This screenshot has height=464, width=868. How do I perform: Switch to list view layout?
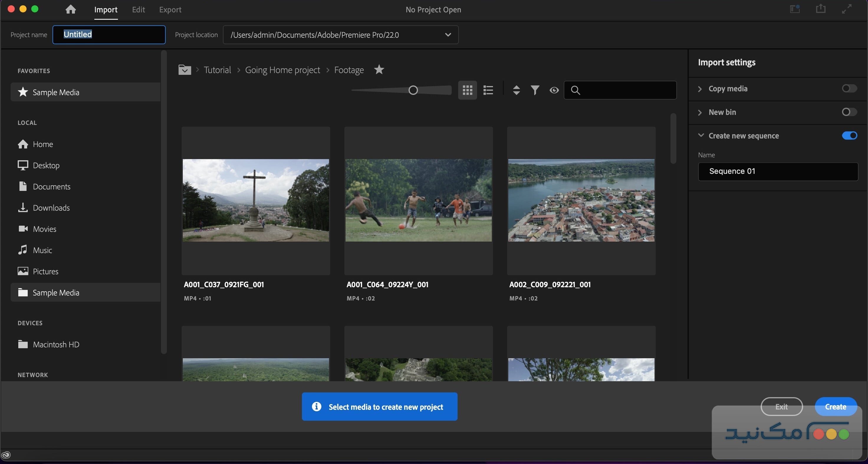coord(488,90)
